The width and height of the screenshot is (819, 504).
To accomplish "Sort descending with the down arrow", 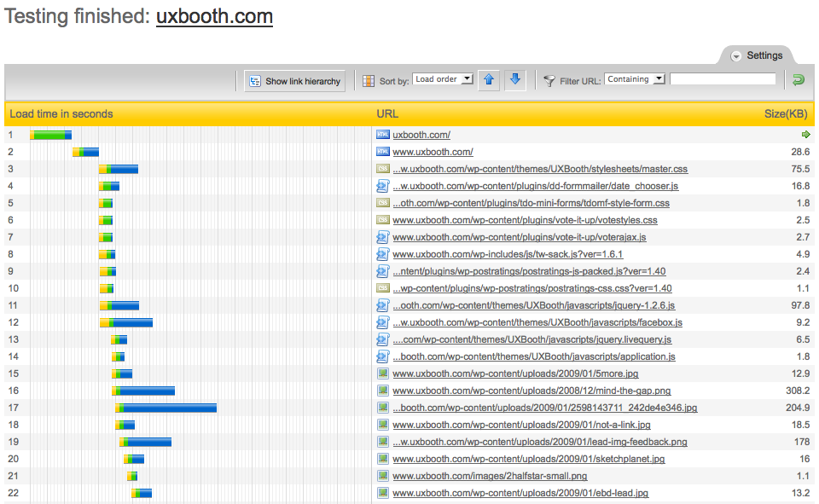I will click(x=515, y=79).
